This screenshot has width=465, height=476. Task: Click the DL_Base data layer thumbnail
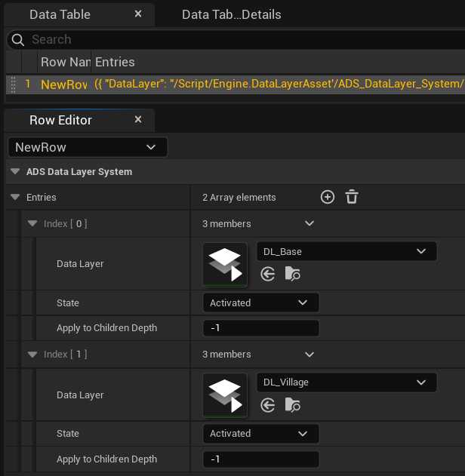(225, 264)
